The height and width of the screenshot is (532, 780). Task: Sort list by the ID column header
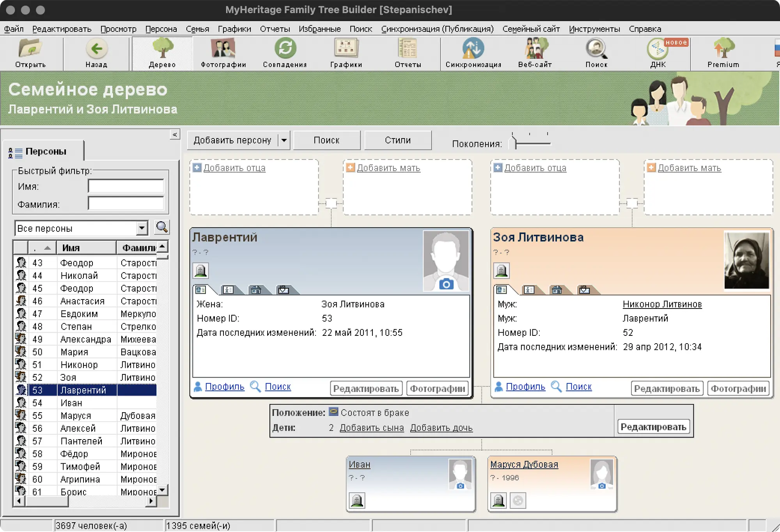pyautogui.click(x=42, y=248)
